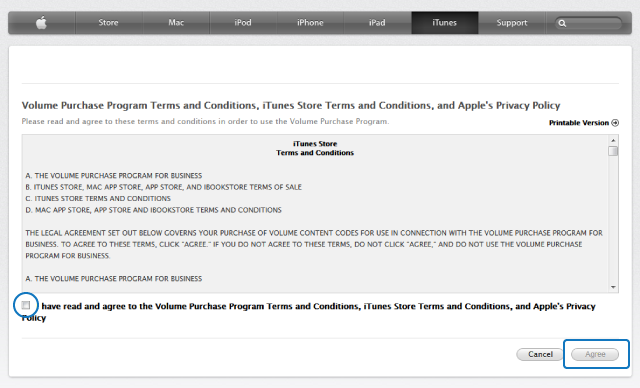Image resolution: width=640 pixels, height=388 pixels.
Task: Click the Apple logo icon
Action: [41, 23]
